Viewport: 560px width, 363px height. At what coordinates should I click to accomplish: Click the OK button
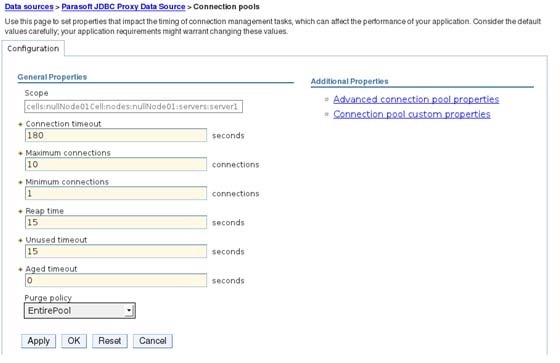[x=74, y=341]
